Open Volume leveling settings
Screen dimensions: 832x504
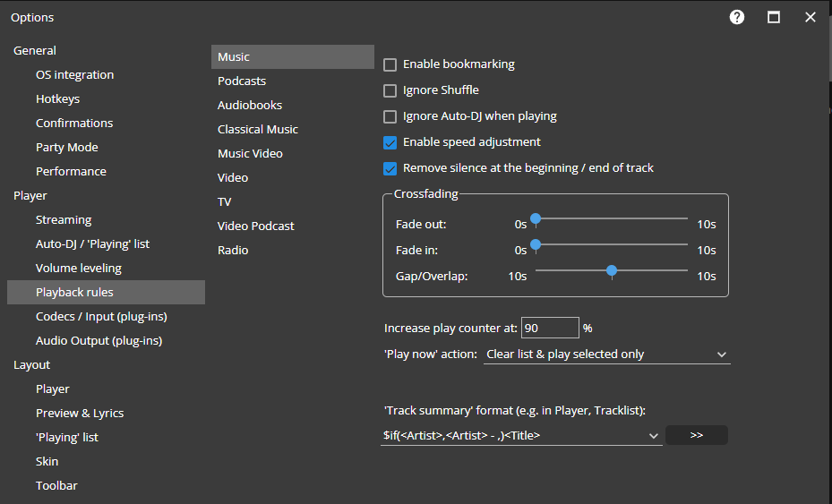79,268
